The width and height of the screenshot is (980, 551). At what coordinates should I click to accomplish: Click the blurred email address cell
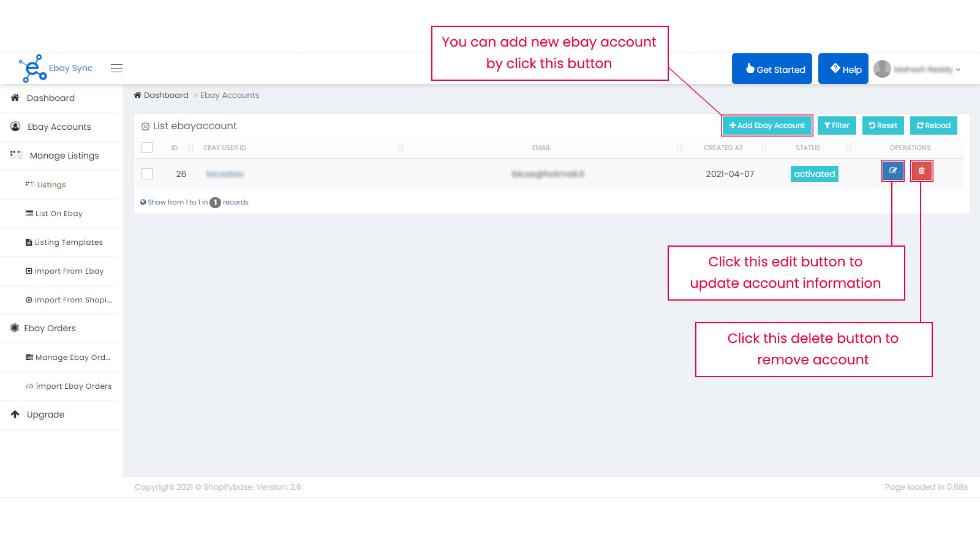click(548, 174)
